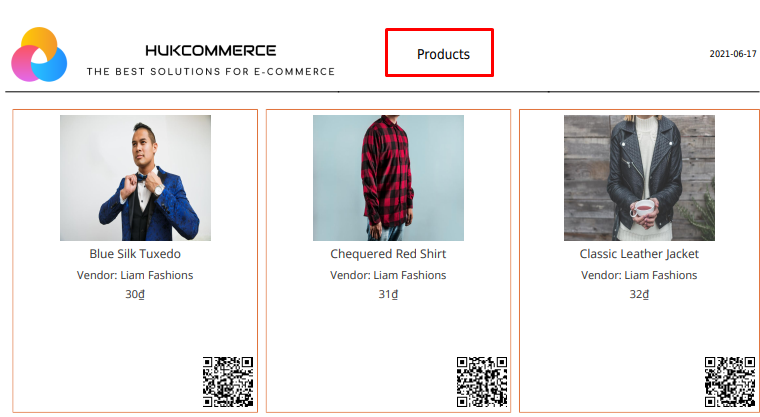Viewport: 760px width, 417px height.
Task: Click the Chequered Red Shirt QR code
Action: click(x=481, y=381)
